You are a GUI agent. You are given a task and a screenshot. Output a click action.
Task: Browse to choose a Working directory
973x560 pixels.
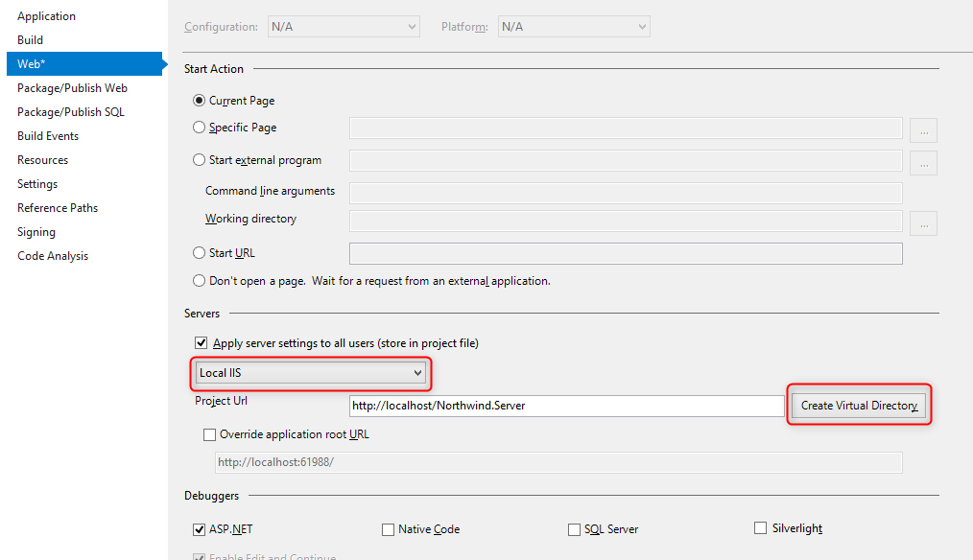(922, 222)
